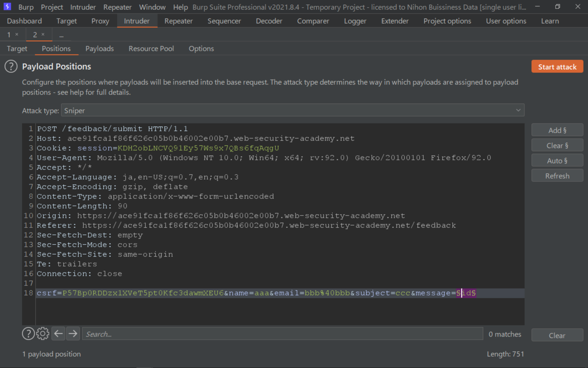The height and width of the screenshot is (368, 588).
Task: Close Intruder attack tab 1
Action: coord(17,35)
